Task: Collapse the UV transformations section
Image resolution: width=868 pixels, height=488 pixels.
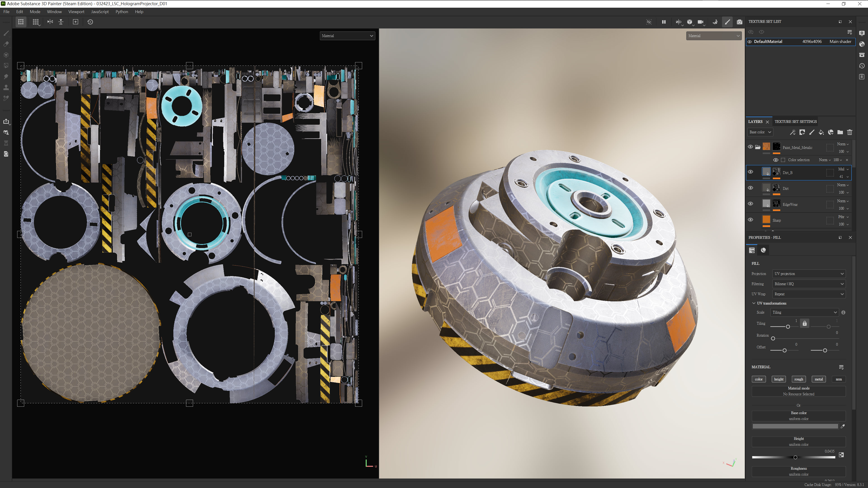Action: [x=754, y=303]
